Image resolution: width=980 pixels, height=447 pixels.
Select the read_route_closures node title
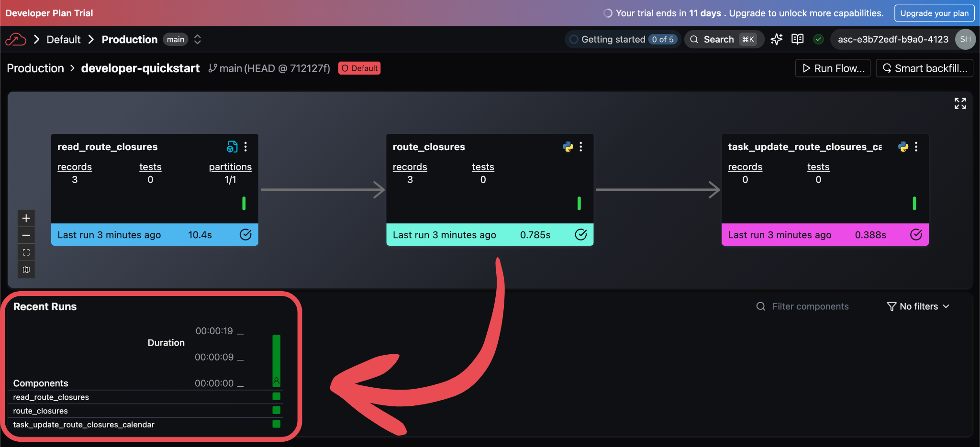107,147
